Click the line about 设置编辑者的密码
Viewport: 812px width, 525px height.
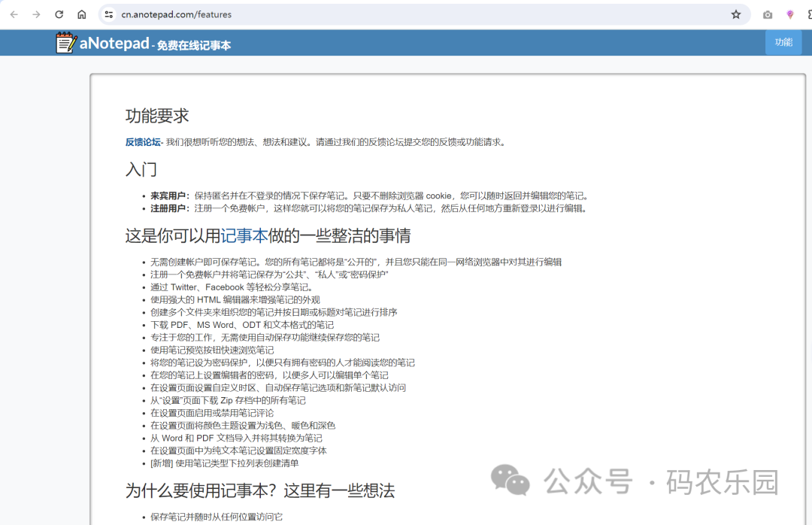[269, 375]
